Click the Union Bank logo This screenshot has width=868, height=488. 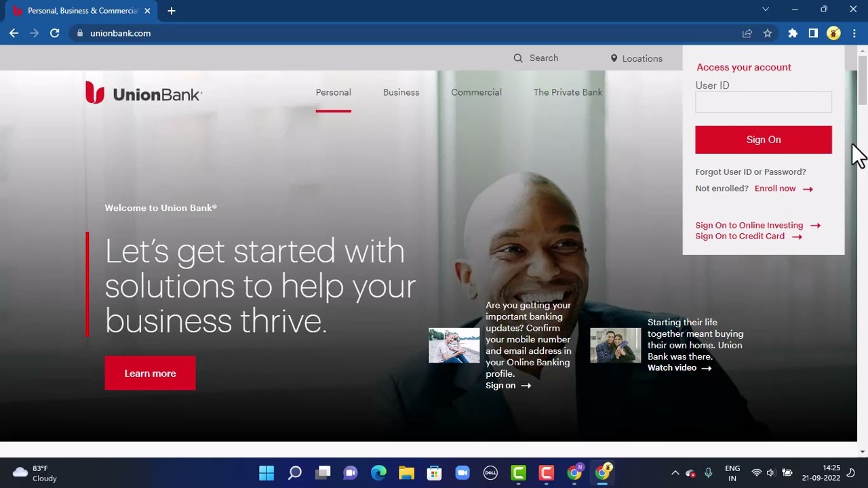pos(144,93)
